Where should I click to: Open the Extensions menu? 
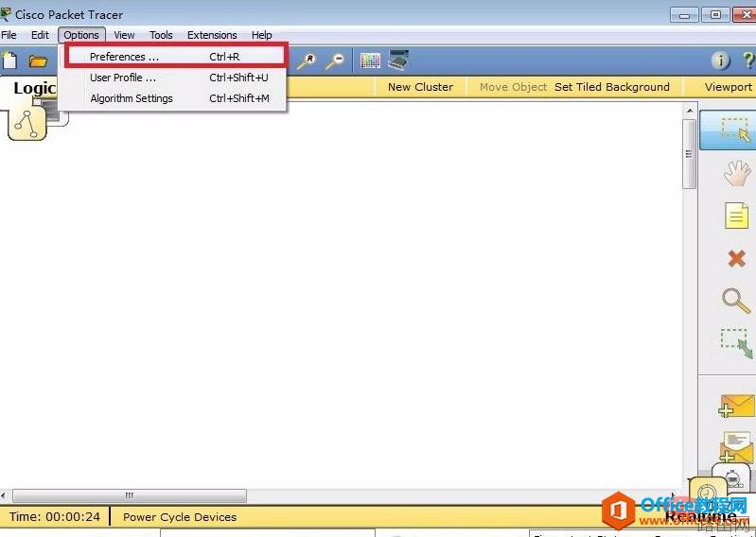(x=212, y=35)
